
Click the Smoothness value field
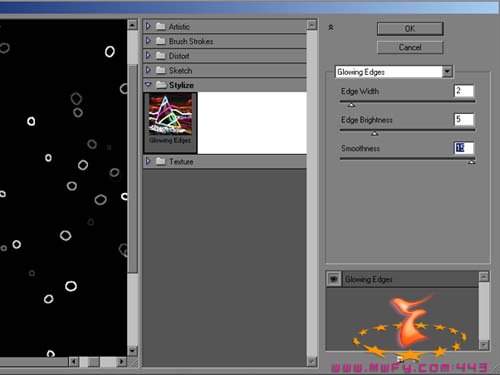coord(464,148)
